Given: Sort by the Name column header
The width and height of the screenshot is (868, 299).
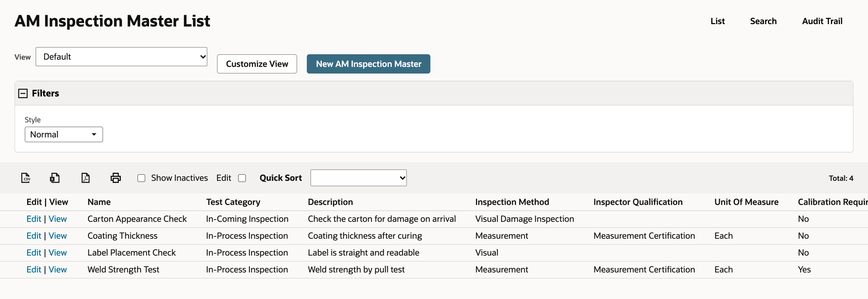Looking at the screenshot, I should 99,202.
